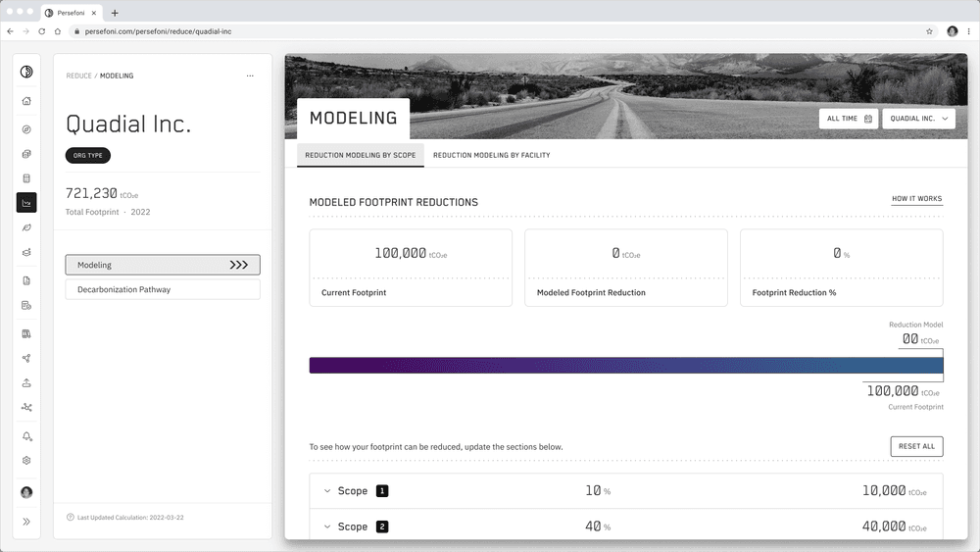
Task: Open the All Time date picker
Action: [x=849, y=119]
